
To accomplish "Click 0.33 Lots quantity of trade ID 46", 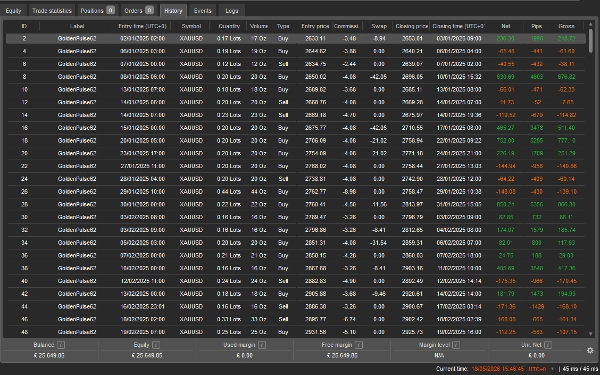I will (x=229, y=319).
